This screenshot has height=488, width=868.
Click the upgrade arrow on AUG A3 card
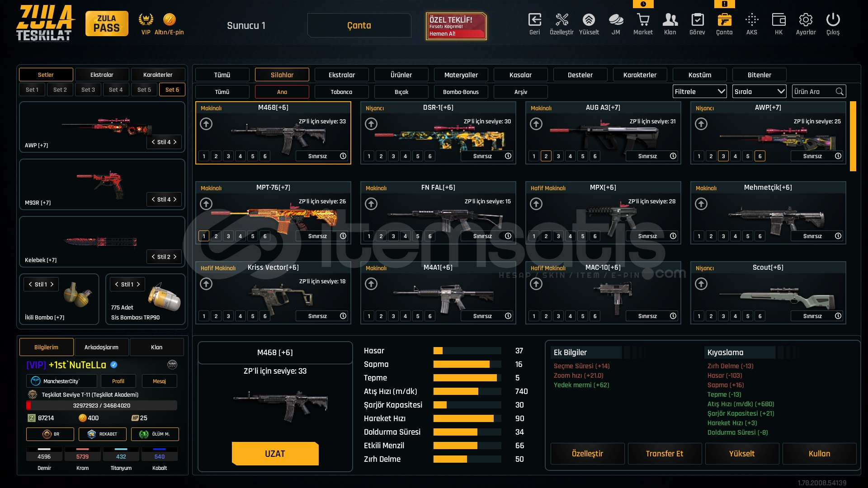(536, 124)
